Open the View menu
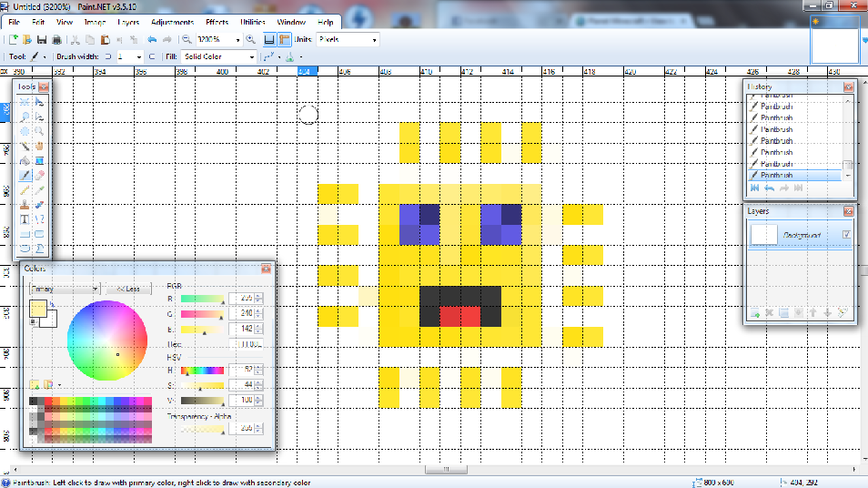Viewport: 868px width, 488px height. 65,22
